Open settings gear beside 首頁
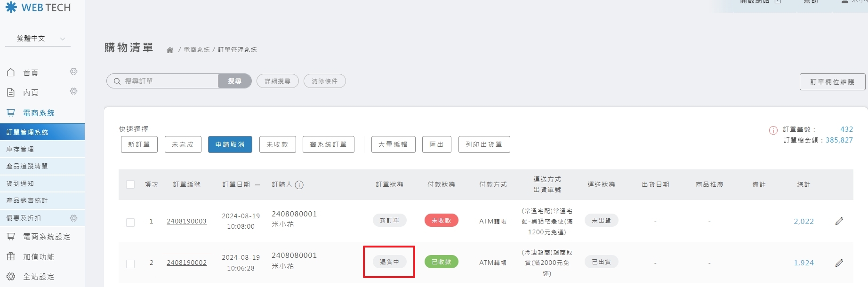This screenshot has height=287, width=868. [73, 72]
